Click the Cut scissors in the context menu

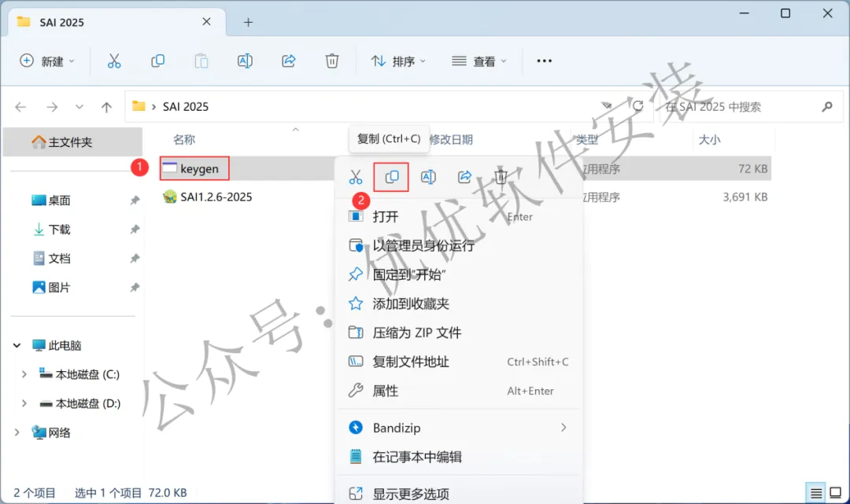pos(356,177)
